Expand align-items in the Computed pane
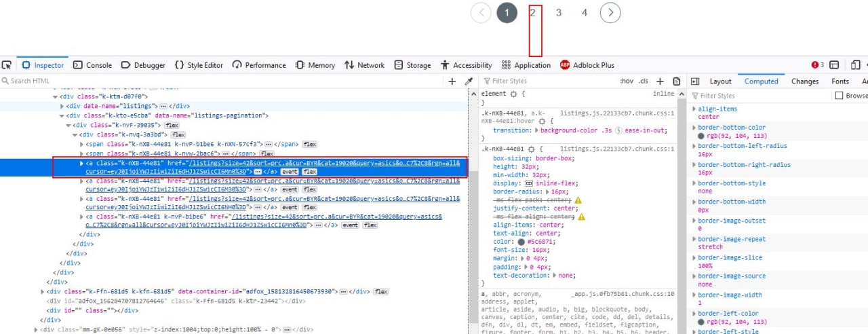Screen dimensions: 868x334 point(694,109)
